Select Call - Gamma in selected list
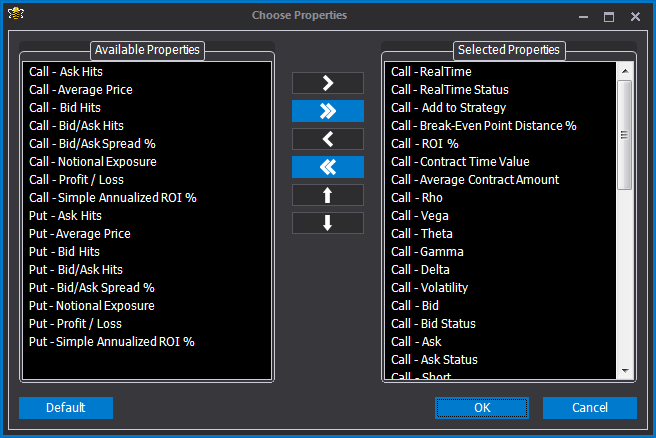656x438 pixels. (x=427, y=252)
